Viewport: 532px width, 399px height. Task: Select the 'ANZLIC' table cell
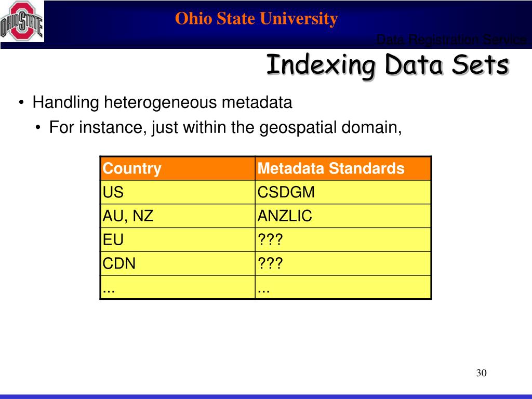343,216
